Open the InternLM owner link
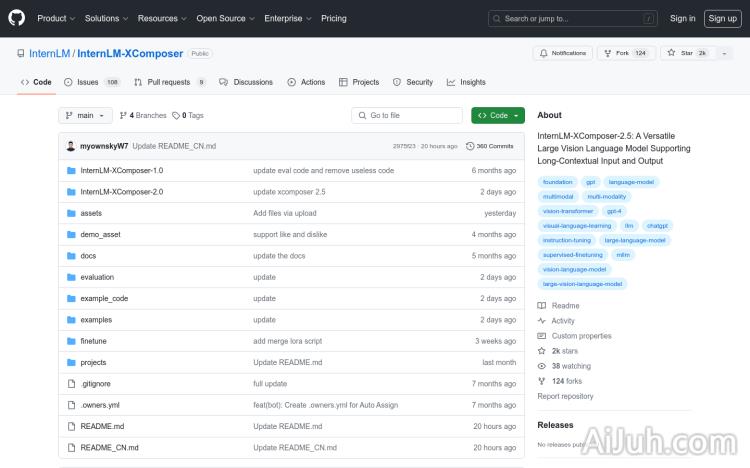 tap(49, 54)
